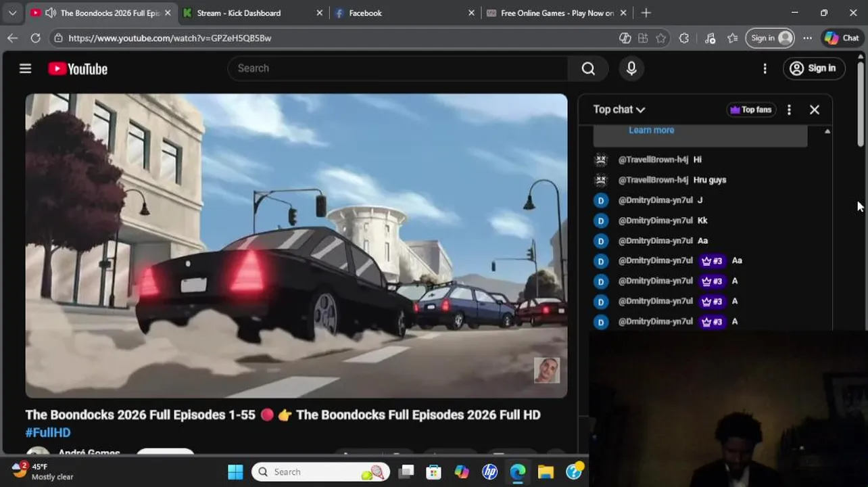Open the Copilot Chat sidebar
Screen dimensions: 868x487
pyautogui.click(x=842, y=38)
